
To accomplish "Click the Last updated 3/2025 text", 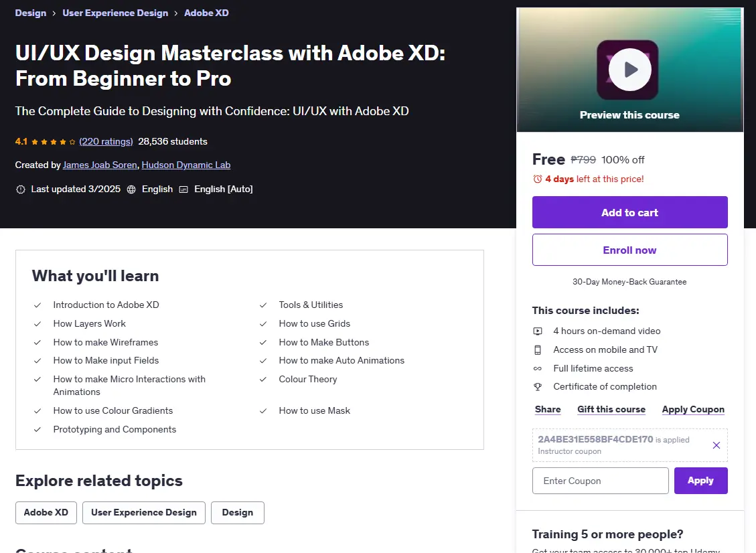I will (x=76, y=189).
